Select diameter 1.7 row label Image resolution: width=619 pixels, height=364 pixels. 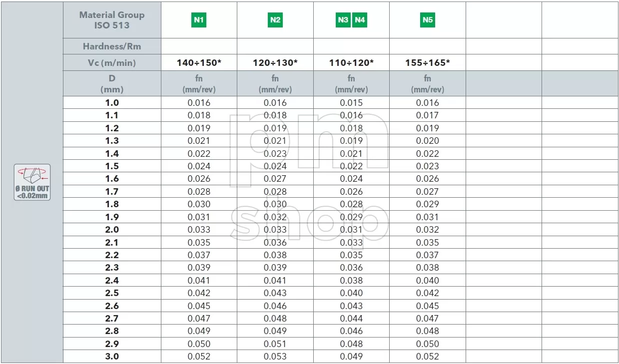[112, 192]
